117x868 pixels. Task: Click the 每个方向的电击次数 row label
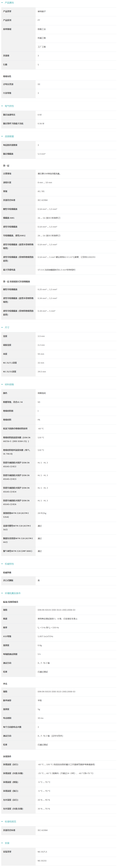click(x=12, y=727)
